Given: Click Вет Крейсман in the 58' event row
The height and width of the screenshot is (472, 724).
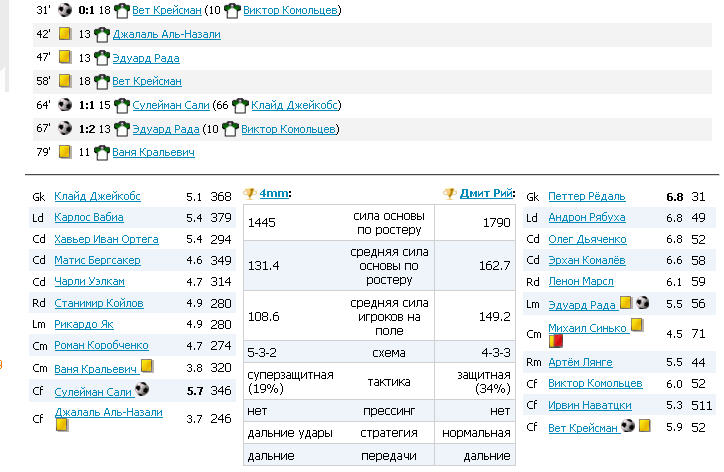Looking at the screenshot, I should tap(147, 81).
